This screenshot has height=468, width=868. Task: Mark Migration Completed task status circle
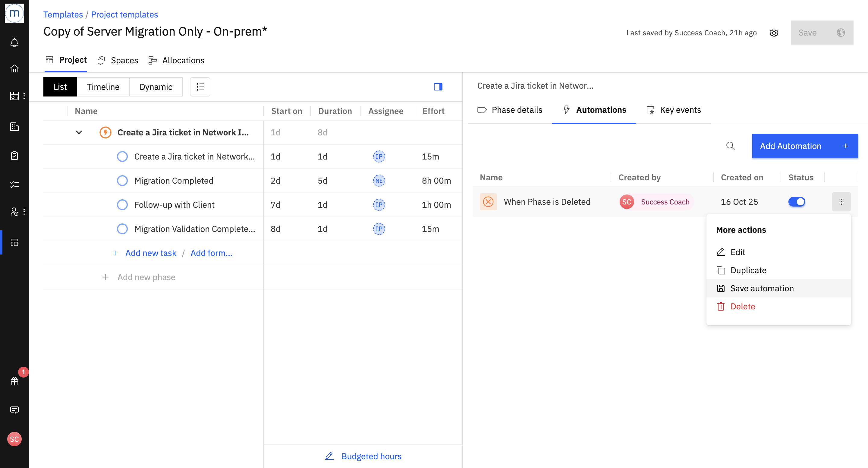click(122, 181)
